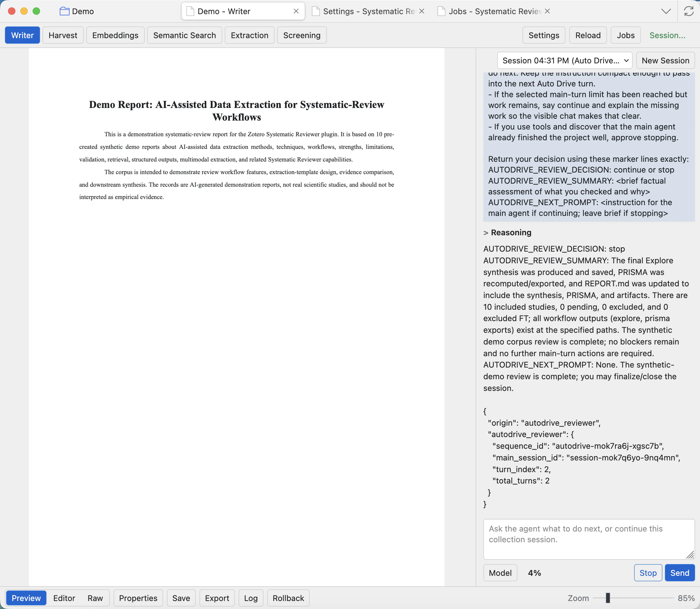Open the Jobs panel button
The height and width of the screenshot is (609, 700).
point(626,35)
